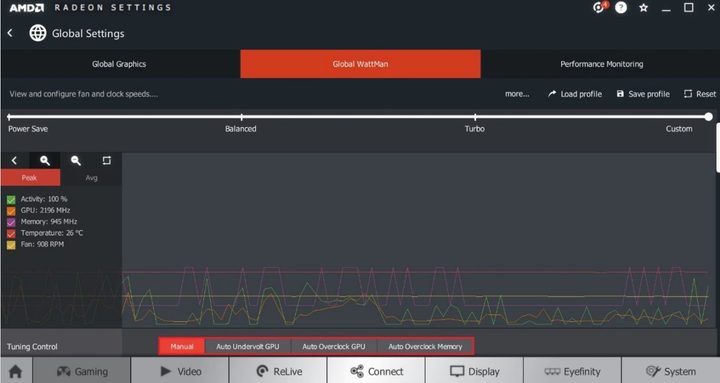The image size is (720, 383).
Task: Toggle the Fan RPM checkbox
Action: coord(11,245)
